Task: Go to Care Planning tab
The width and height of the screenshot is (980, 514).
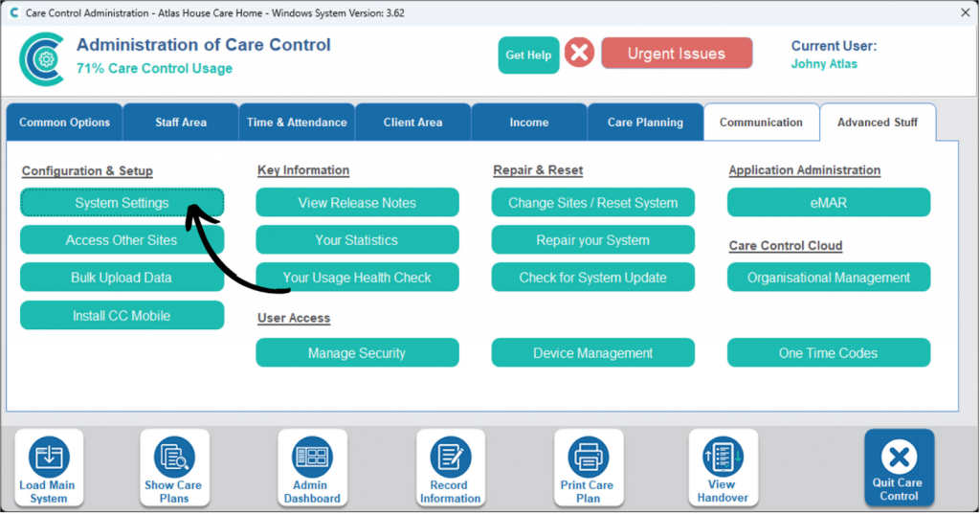Action: (x=645, y=122)
